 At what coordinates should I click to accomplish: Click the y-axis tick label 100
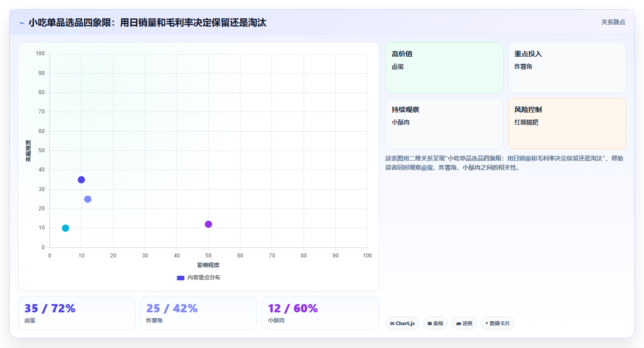40,54
